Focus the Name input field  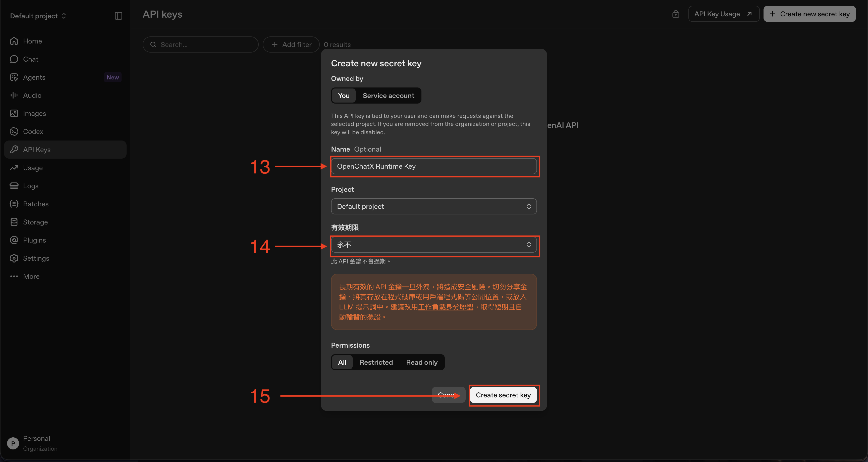pos(434,166)
